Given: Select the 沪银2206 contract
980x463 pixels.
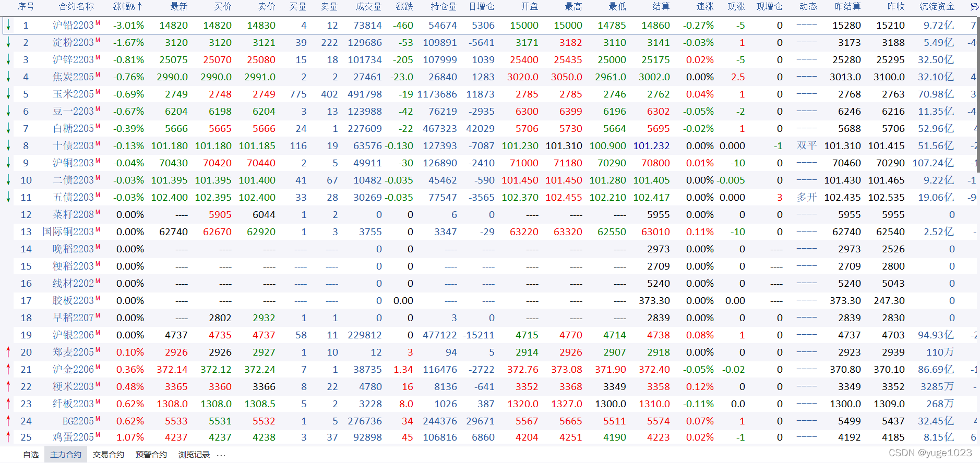Looking at the screenshot, I should 73,335.
